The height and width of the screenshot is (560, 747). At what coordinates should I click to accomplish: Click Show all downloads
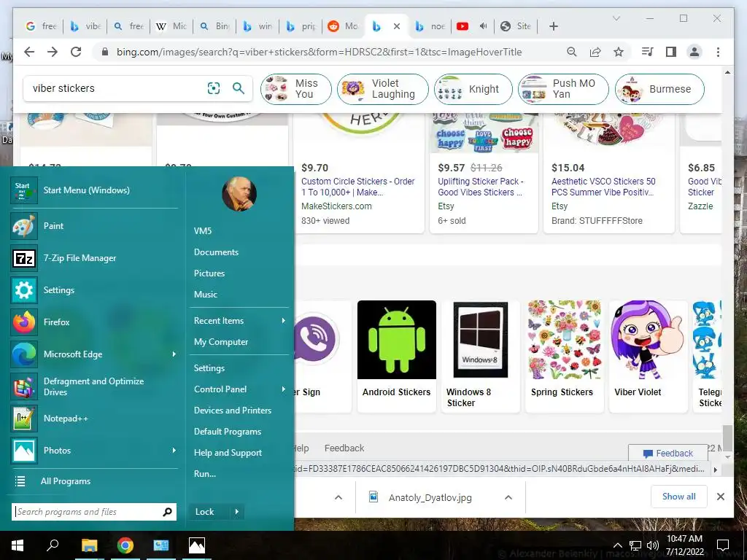click(x=679, y=497)
